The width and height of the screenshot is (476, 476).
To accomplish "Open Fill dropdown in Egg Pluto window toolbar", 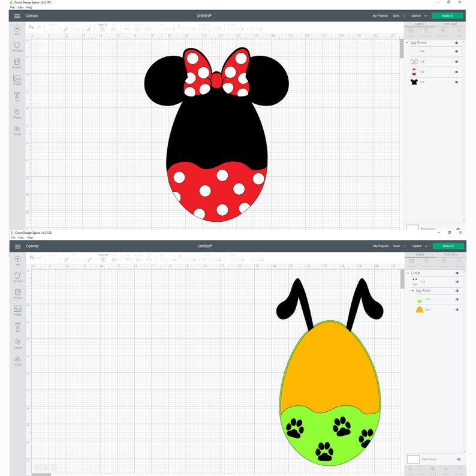I will coord(78,260).
